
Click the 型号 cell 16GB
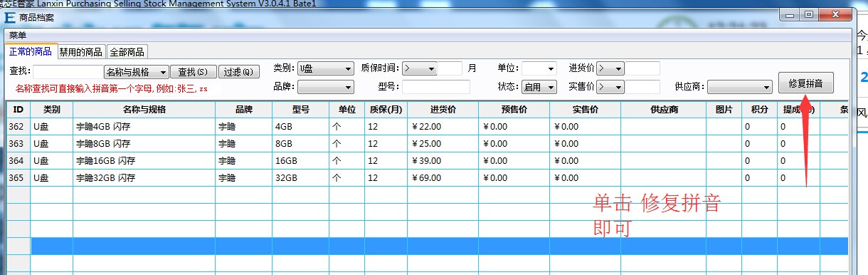pos(301,161)
